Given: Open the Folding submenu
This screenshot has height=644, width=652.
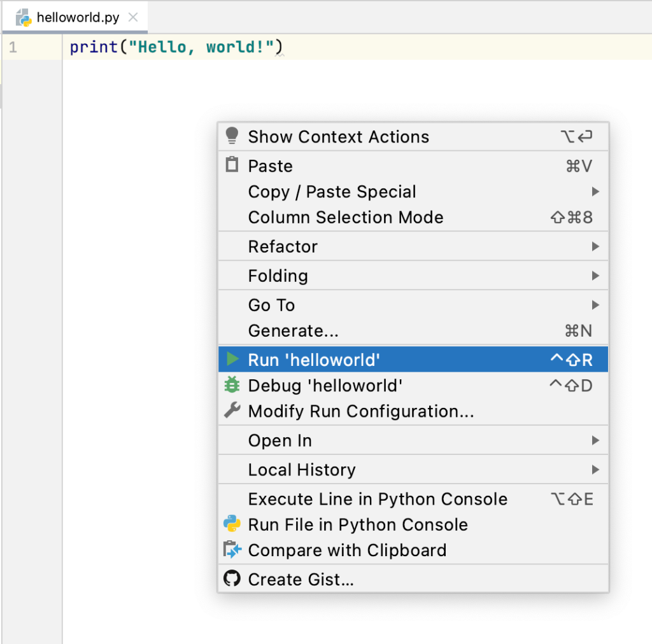Looking at the screenshot, I should [x=278, y=276].
